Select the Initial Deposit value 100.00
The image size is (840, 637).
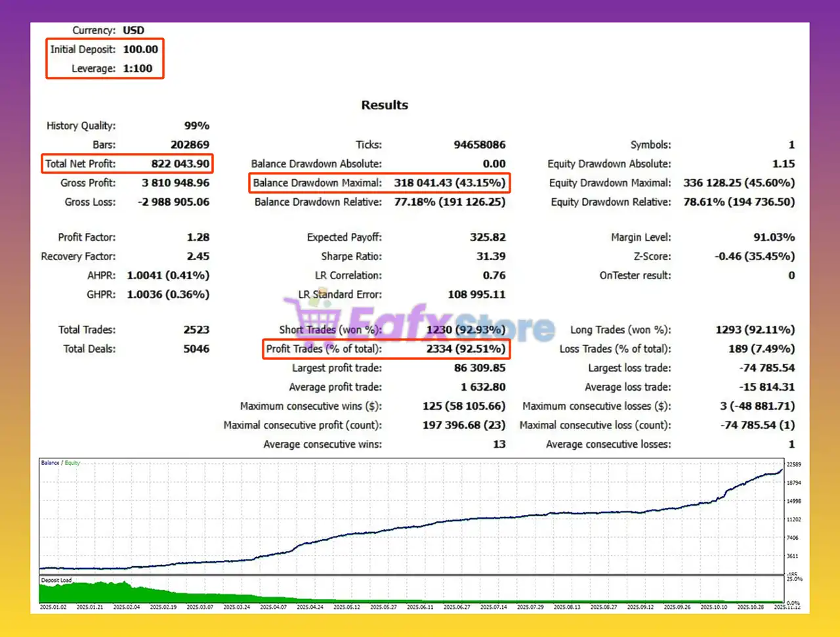140,49
